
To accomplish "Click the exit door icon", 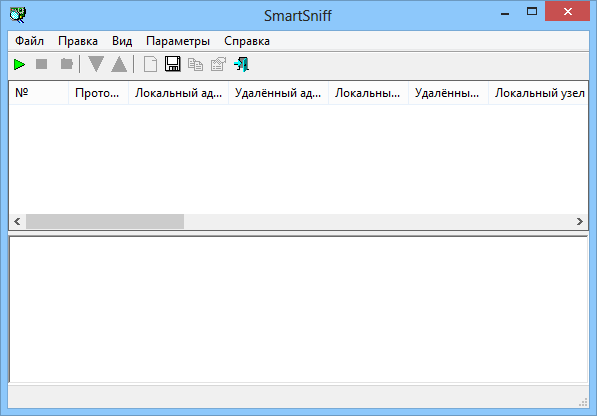I will (241, 64).
